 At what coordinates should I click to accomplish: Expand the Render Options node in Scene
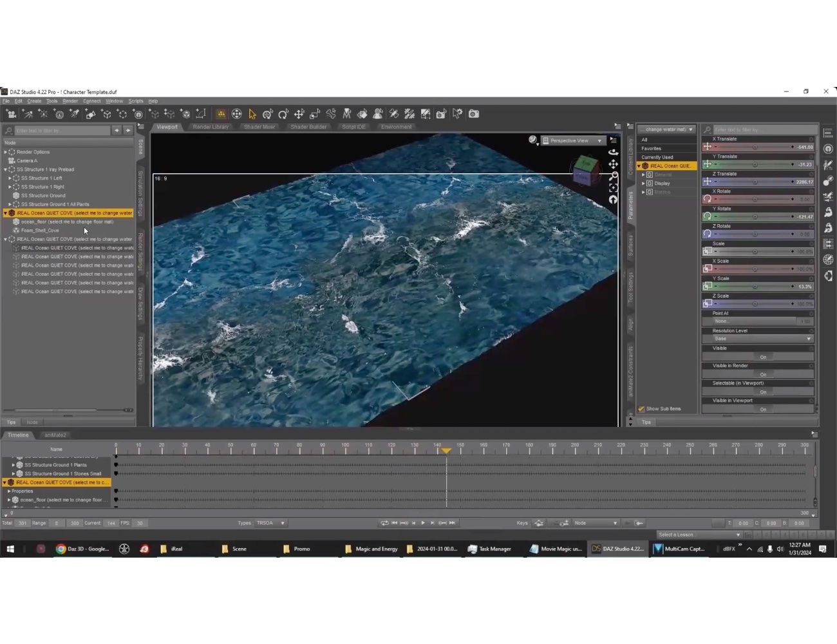pyautogui.click(x=6, y=152)
